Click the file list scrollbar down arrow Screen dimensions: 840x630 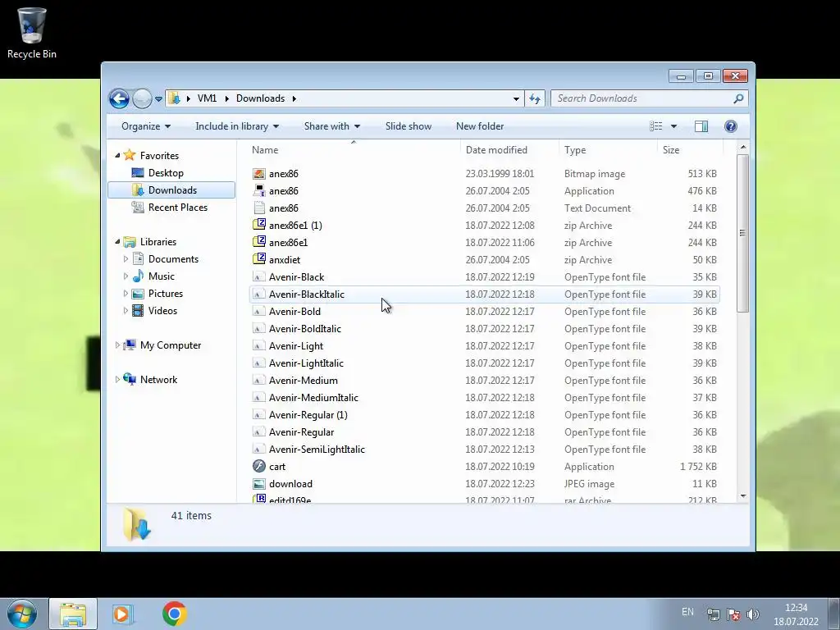click(742, 496)
